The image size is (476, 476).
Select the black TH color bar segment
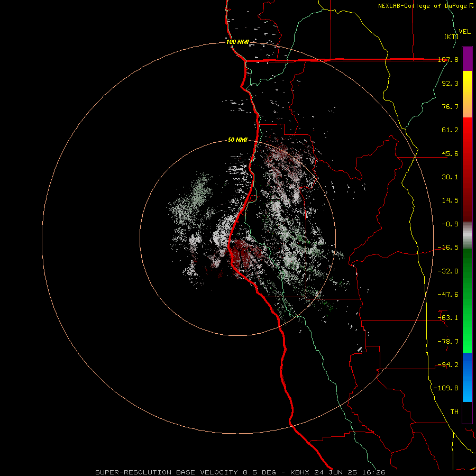click(467, 413)
